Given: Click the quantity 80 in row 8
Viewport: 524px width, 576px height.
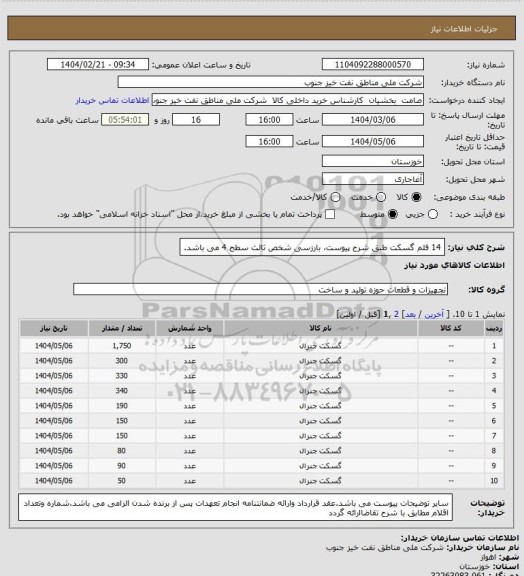Looking at the screenshot, I should point(122,451).
